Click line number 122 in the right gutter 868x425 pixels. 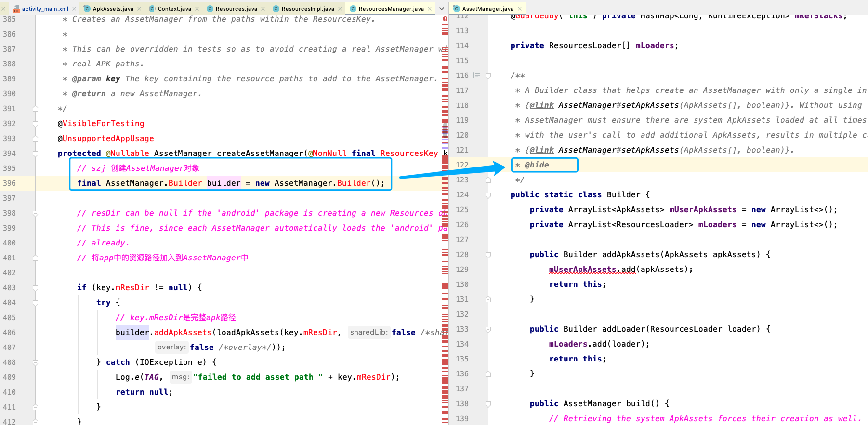coord(462,165)
